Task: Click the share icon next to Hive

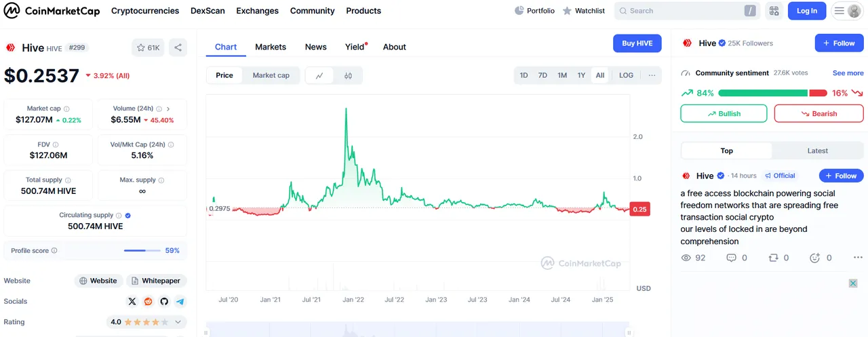Action: (x=178, y=47)
